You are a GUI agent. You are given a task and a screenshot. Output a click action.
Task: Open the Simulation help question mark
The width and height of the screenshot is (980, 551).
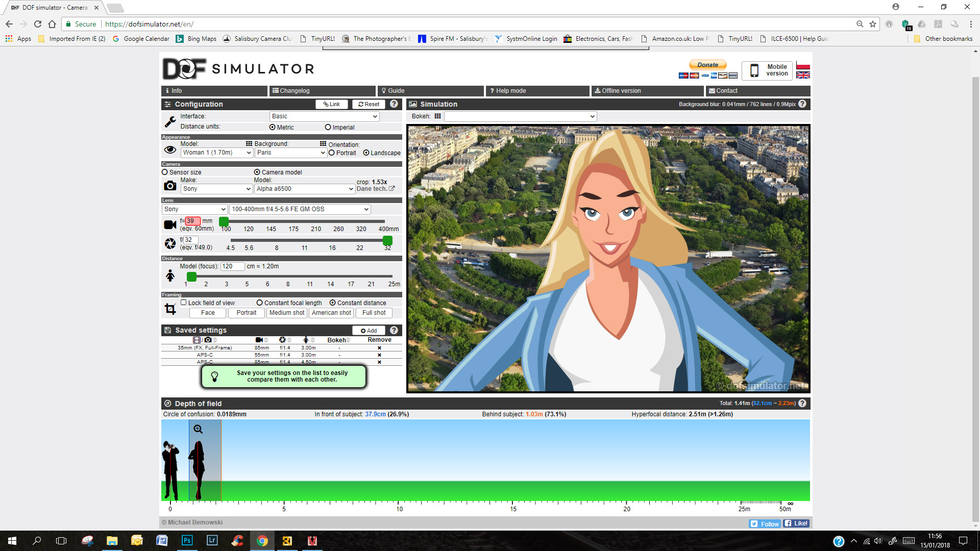[x=802, y=104]
